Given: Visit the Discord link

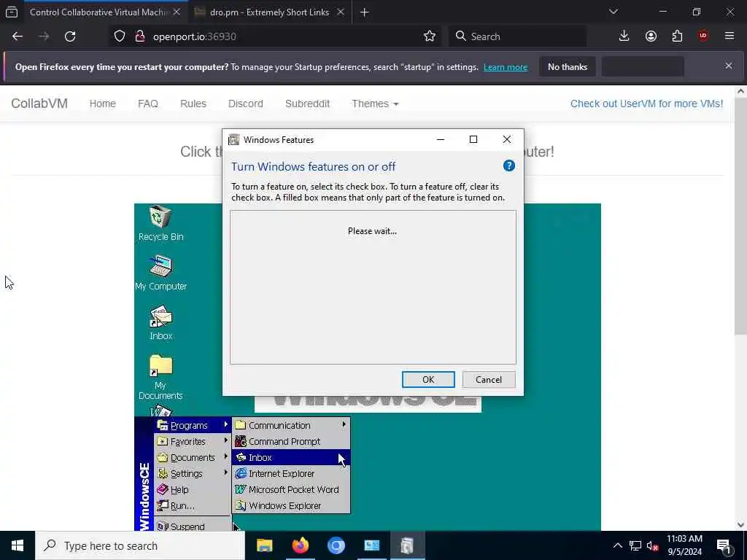Looking at the screenshot, I should 245,104.
